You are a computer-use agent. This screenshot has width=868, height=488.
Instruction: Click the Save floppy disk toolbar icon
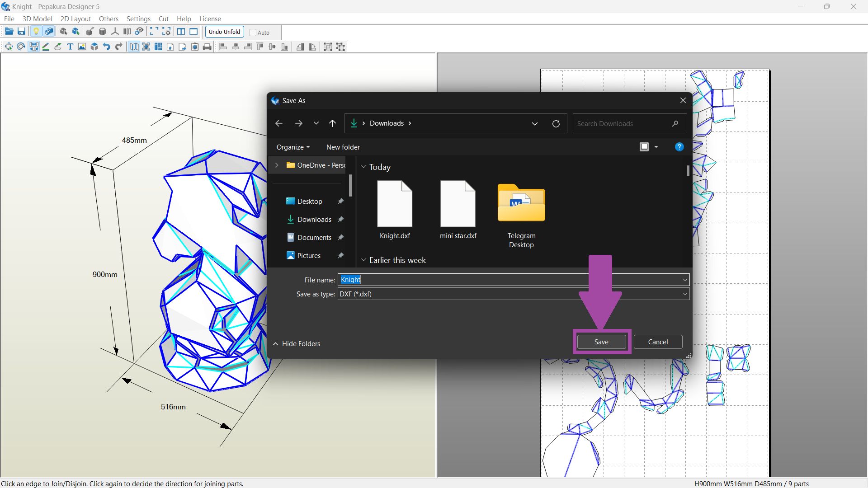[x=21, y=32]
